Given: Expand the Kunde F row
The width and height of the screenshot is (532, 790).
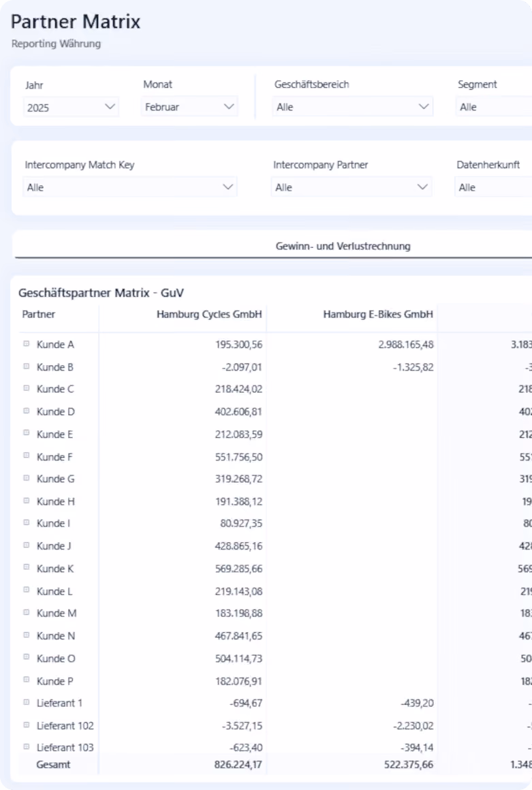Looking at the screenshot, I should [26, 456].
